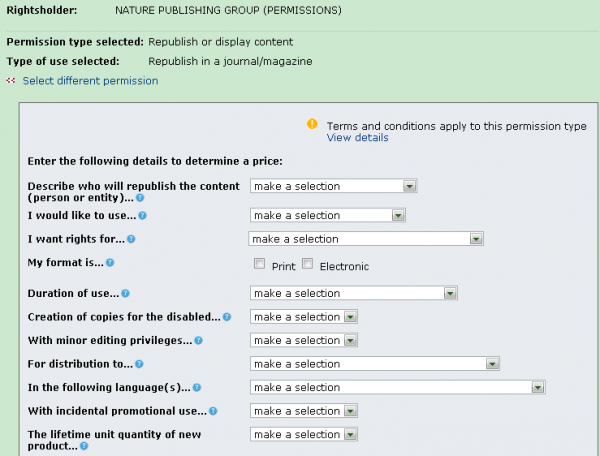Open help icon for "Duration of use"

(x=126, y=294)
